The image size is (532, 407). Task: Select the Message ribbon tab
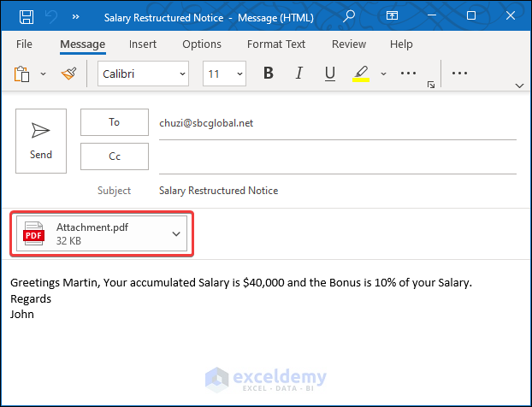[x=82, y=44]
